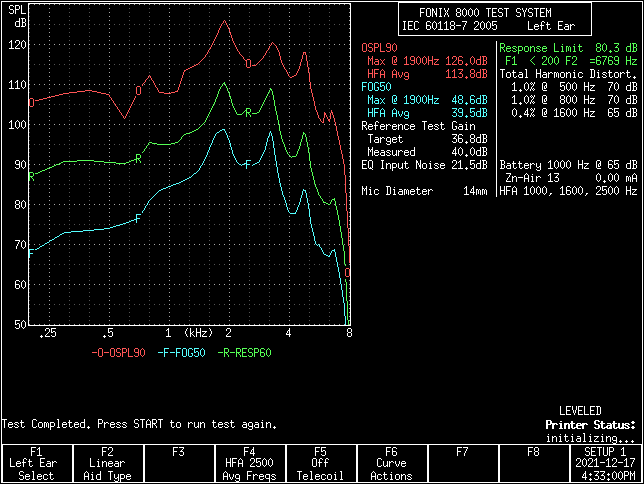Click the Battery 1000 Hz @ 65 dB line

[568, 164]
